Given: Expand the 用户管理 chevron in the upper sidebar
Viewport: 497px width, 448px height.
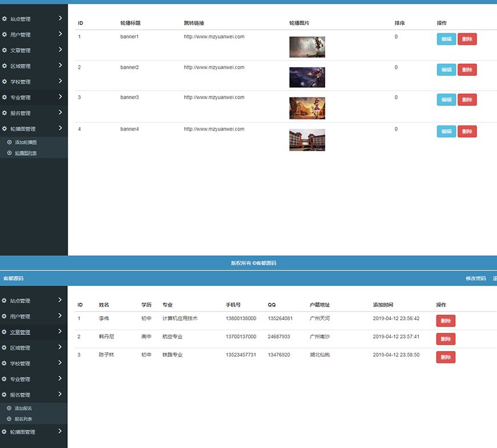Looking at the screenshot, I should click(x=60, y=34).
